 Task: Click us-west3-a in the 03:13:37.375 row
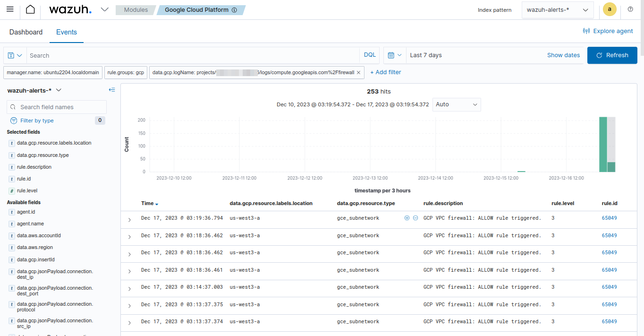(245, 304)
